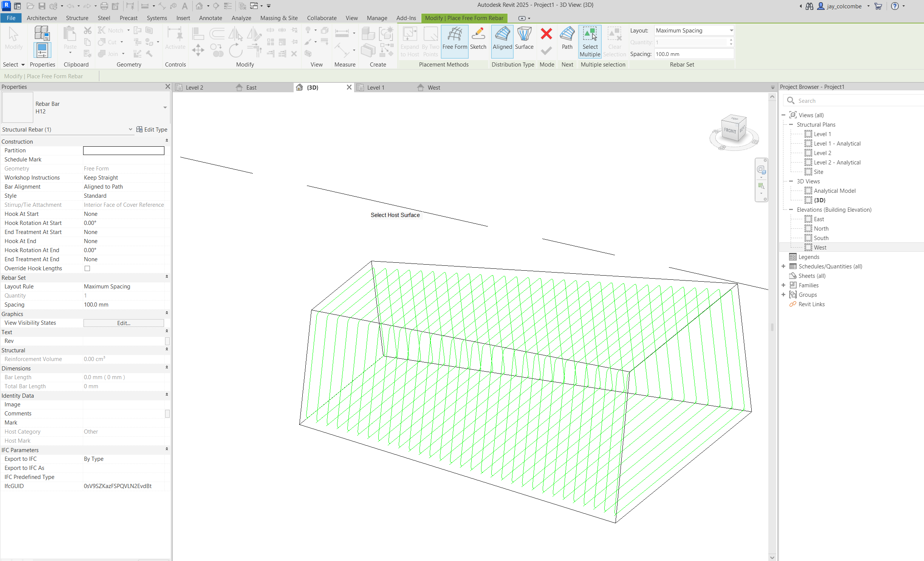
Task: Open the Massing & Site ribbon tab
Action: pos(279,18)
